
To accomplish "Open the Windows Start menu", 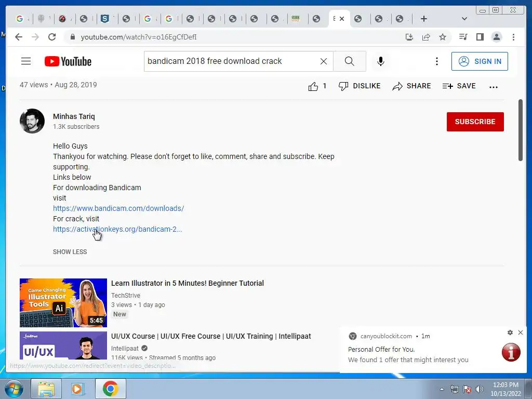I will [x=14, y=389].
